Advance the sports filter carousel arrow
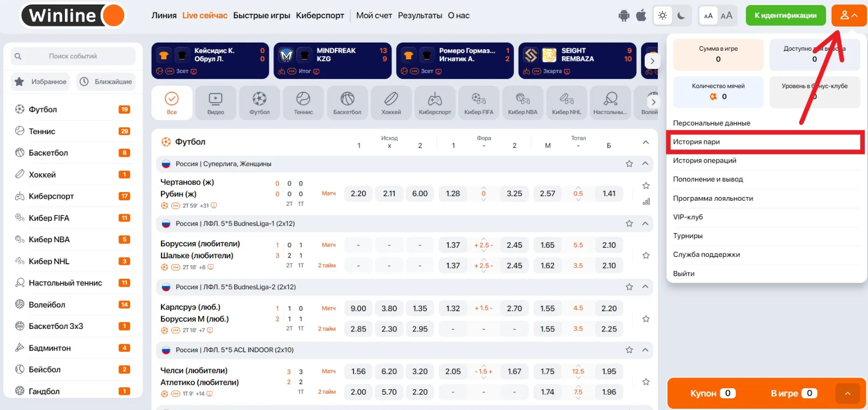This screenshot has width=868, height=410. click(653, 102)
